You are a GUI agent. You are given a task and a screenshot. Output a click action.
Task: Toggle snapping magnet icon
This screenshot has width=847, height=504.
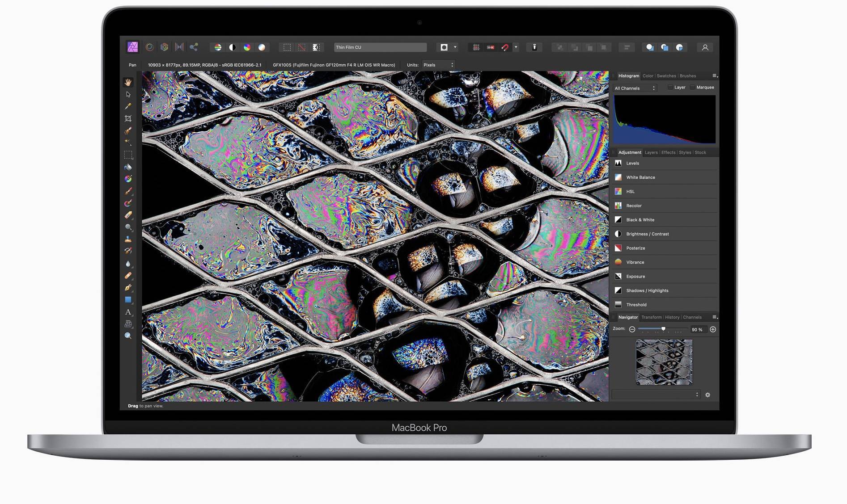click(x=505, y=47)
